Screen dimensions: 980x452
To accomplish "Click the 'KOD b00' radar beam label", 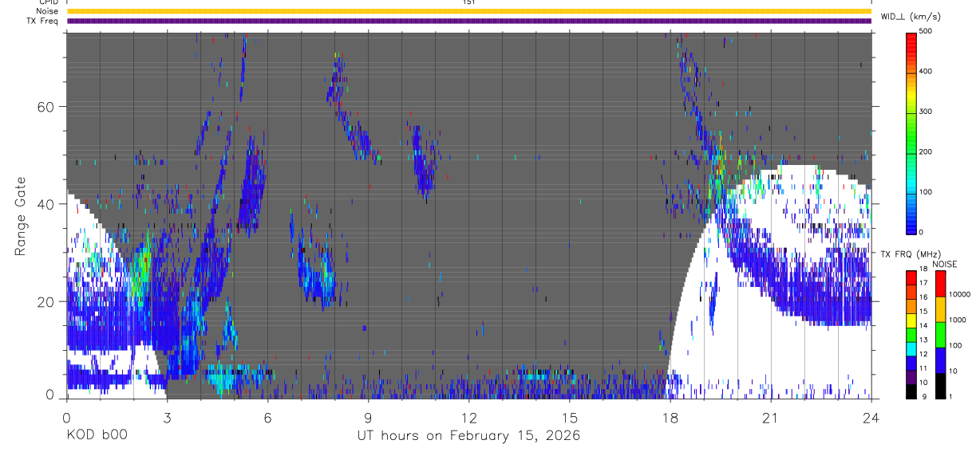I will pyautogui.click(x=97, y=435).
